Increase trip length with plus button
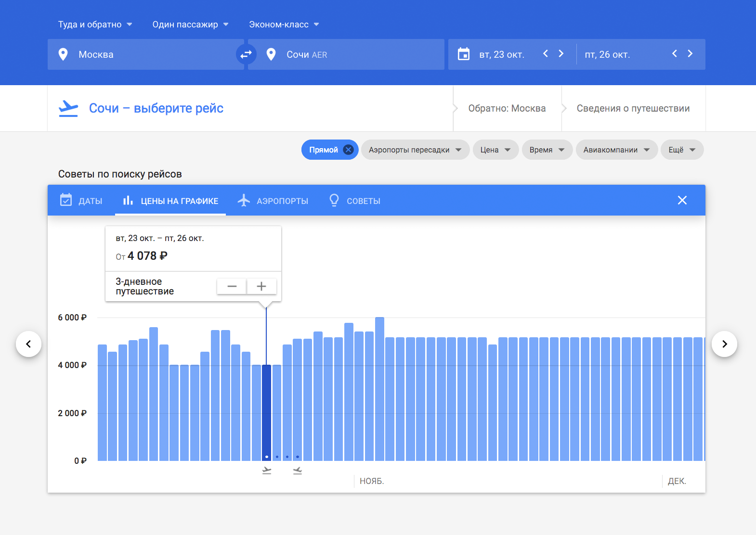This screenshot has width=756, height=535. coord(261,286)
